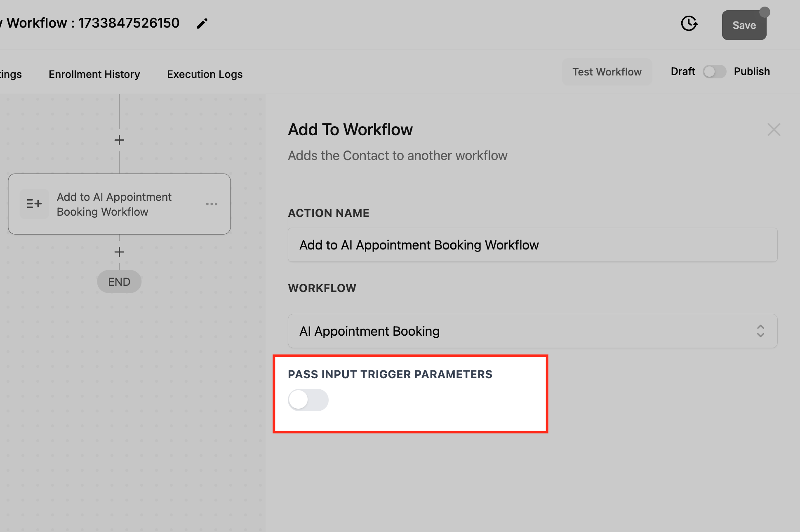Image resolution: width=800 pixels, height=532 pixels.
Task: Close the Add To Workflow panel
Action: click(774, 130)
